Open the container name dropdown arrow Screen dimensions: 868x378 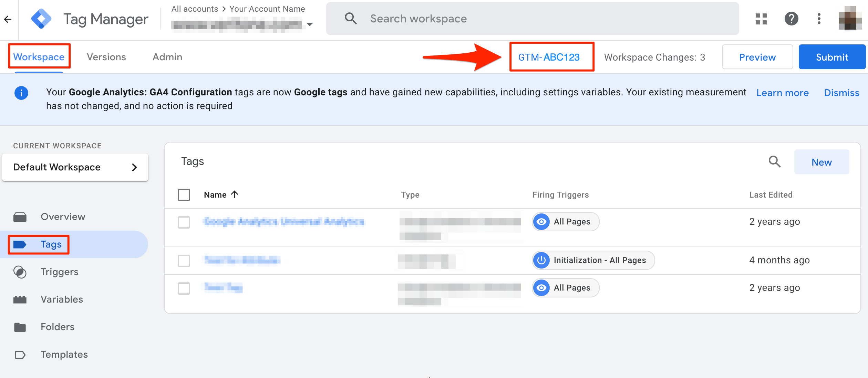(310, 24)
